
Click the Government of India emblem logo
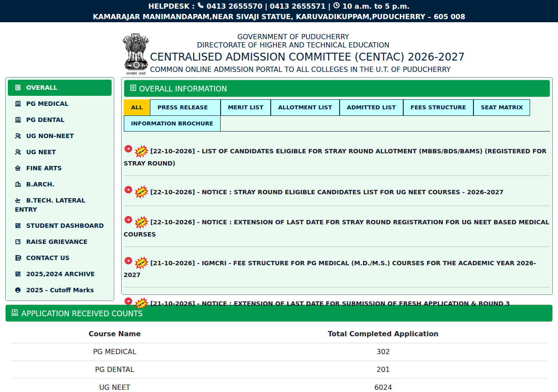point(136,53)
